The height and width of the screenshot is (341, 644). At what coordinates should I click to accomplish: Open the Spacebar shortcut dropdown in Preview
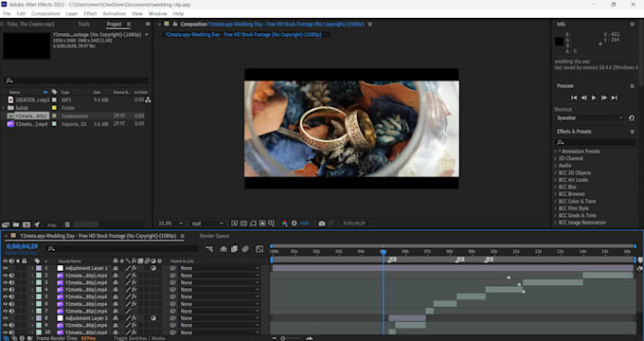(x=589, y=117)
